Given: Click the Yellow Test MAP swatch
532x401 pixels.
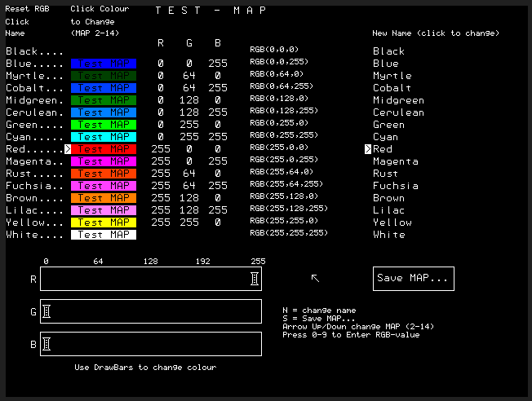Looking at the screenshot, I should click(104, 223).
